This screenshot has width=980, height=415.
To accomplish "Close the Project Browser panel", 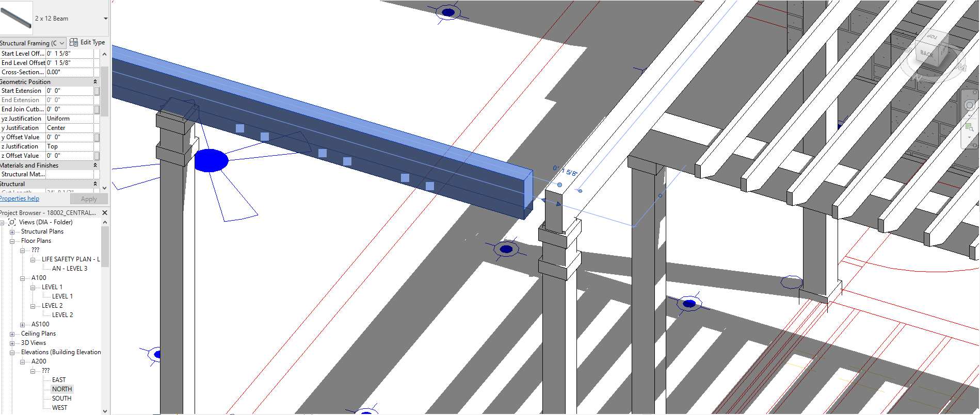I will (x=105, y=213).
